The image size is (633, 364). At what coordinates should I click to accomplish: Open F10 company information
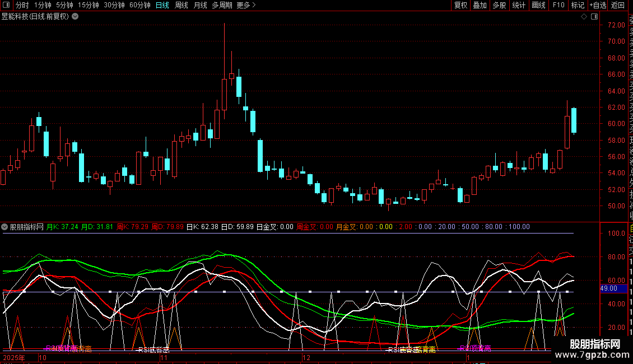[x=558, y=5]
